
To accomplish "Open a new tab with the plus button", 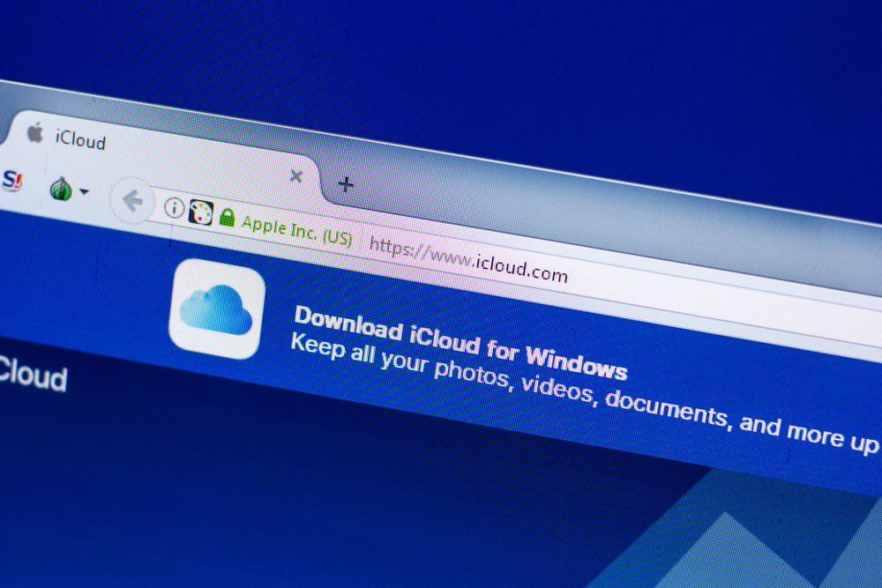I will click(x=345, y=184).
